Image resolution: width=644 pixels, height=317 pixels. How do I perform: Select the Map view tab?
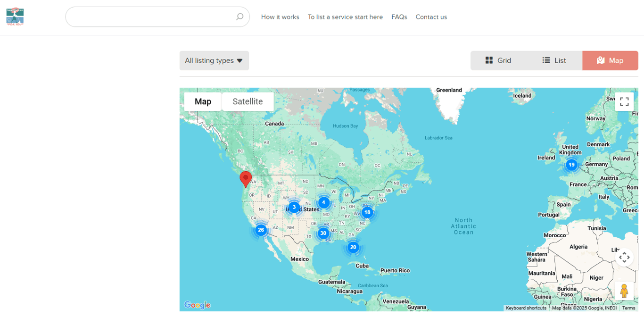[610, 60]
